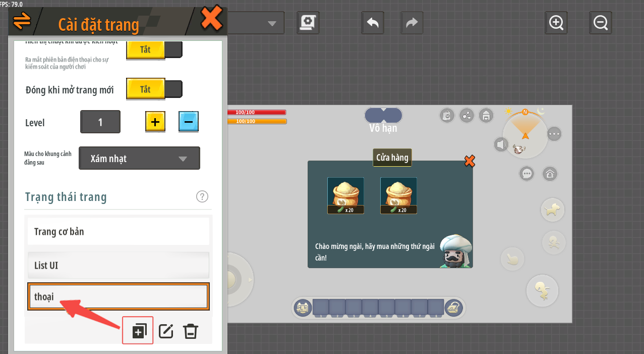Open the Xám nhạt background color dropdown
The width and height of the screenshot is (644, 354).
[139, 159]
